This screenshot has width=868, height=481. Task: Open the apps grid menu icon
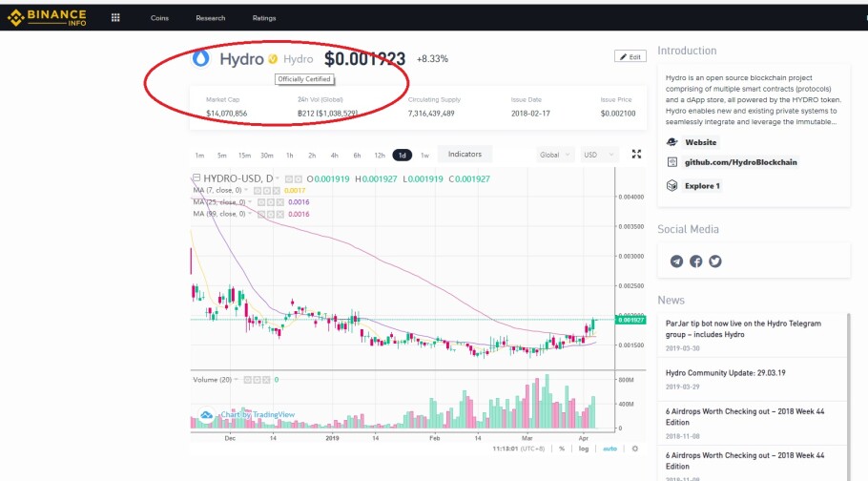click(115, 18)
